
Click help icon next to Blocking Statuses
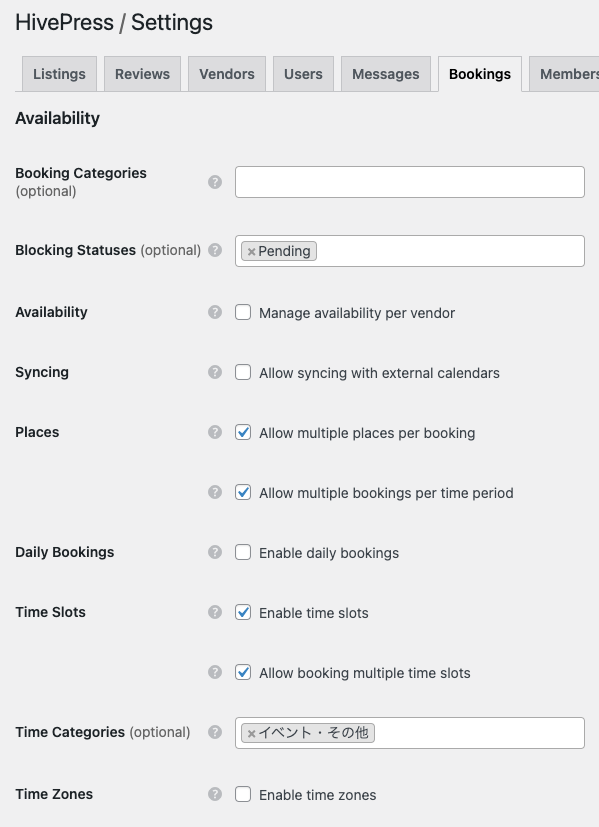(215, 250)
